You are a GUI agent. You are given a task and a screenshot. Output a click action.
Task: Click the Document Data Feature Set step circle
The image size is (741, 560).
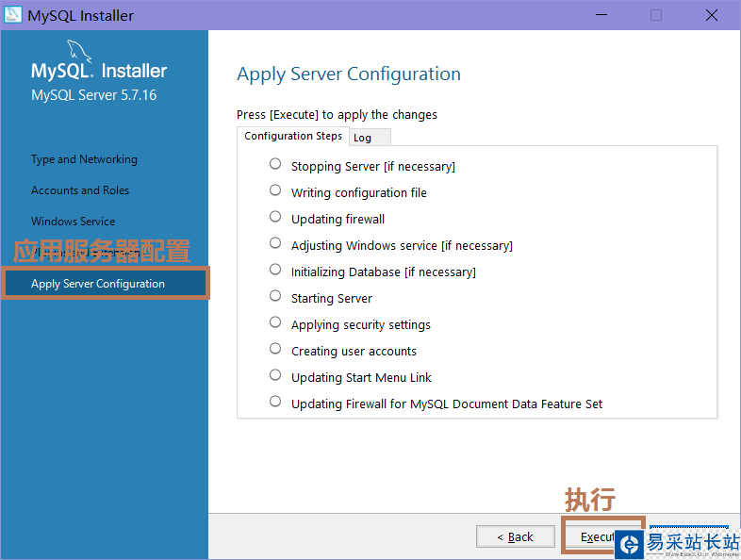click(275, 402)
